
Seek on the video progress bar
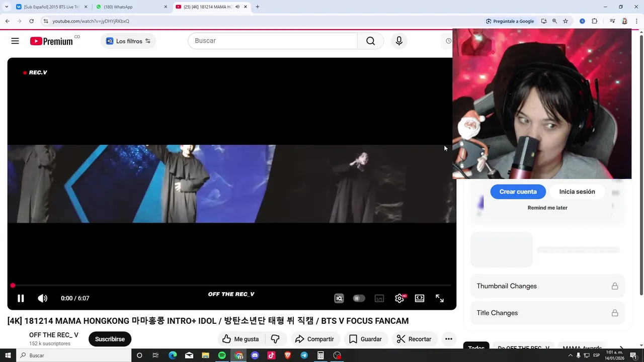(231, 286)
